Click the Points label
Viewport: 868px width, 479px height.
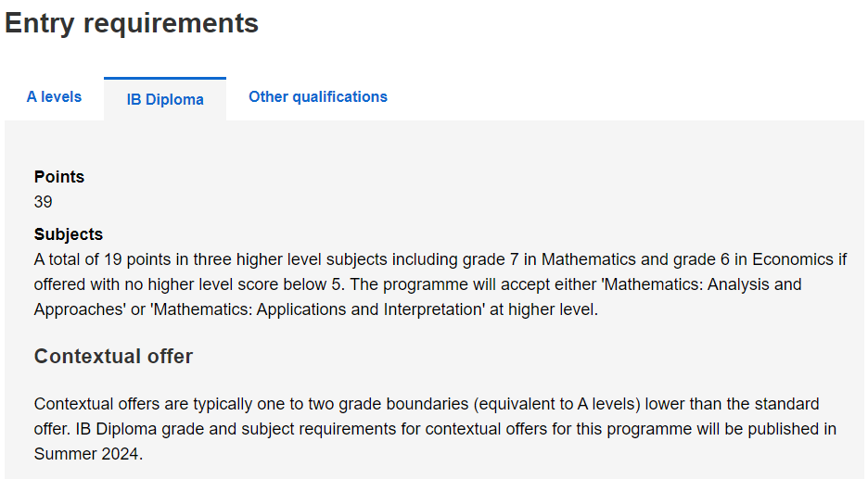pyautogui.click(x=59, y=177)
